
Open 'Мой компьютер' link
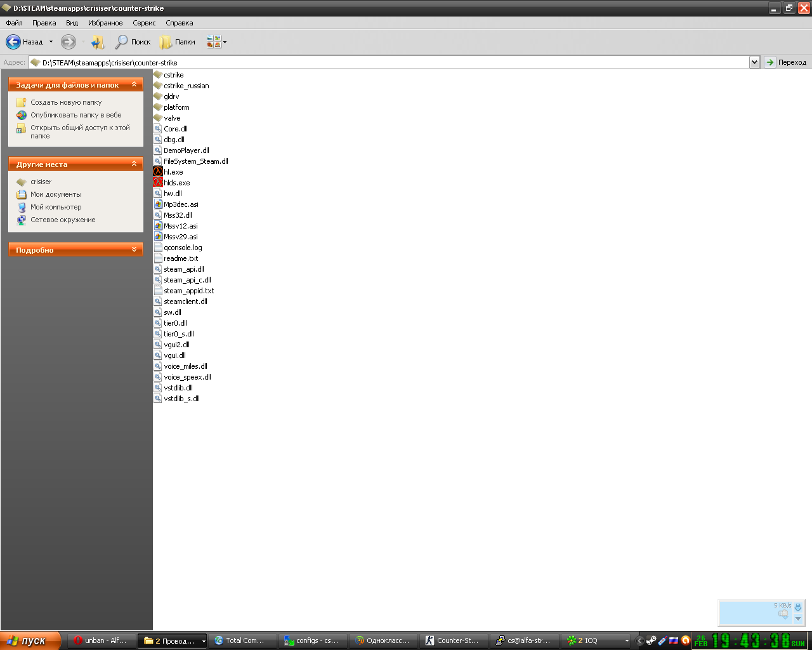coord(56,207)
